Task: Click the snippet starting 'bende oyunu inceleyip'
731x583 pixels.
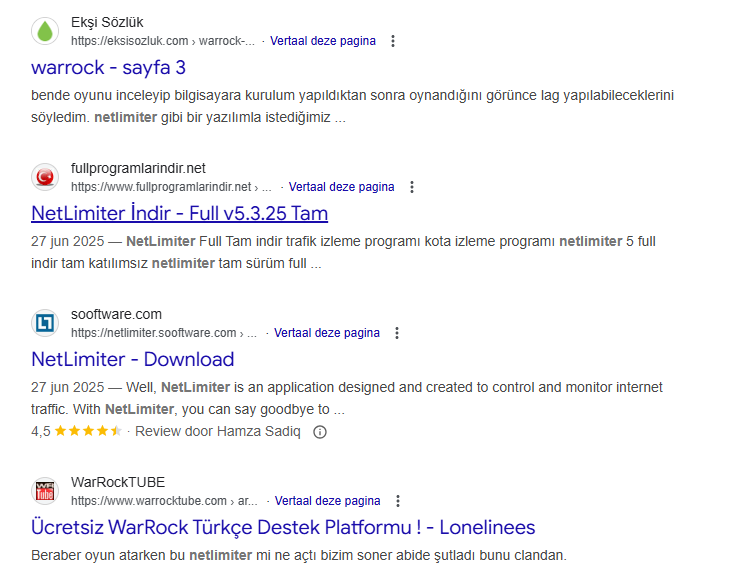Action: tap(352, 106)
